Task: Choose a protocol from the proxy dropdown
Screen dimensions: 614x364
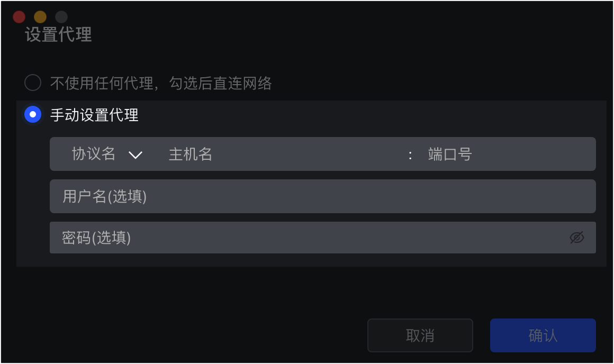Action: click(x=103, y=154)
